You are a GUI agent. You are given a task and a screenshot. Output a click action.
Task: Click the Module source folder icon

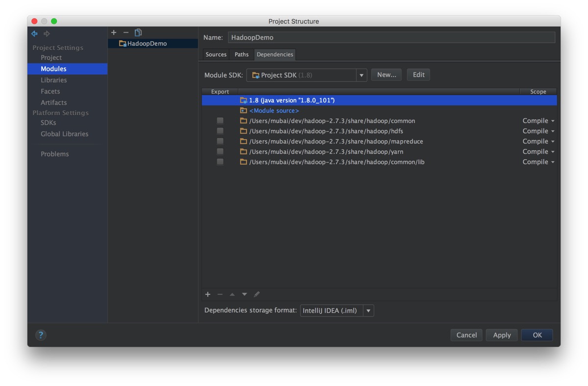[244, 111]
